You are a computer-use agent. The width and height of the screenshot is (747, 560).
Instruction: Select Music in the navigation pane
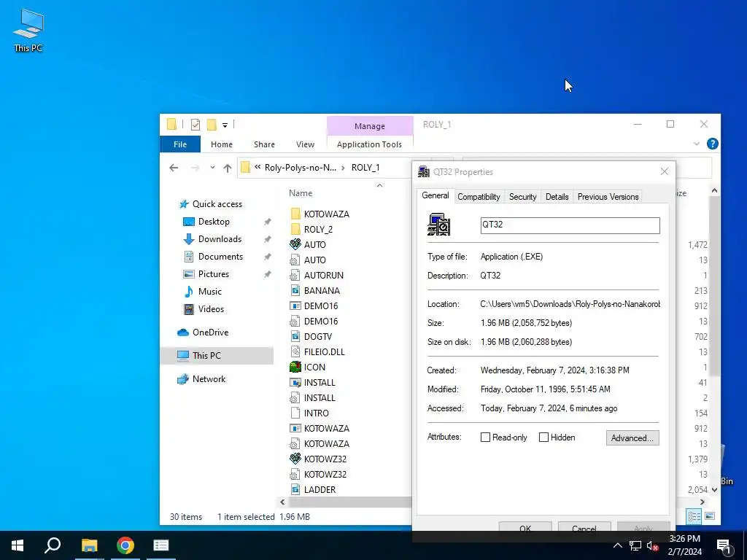click(209, 292)
